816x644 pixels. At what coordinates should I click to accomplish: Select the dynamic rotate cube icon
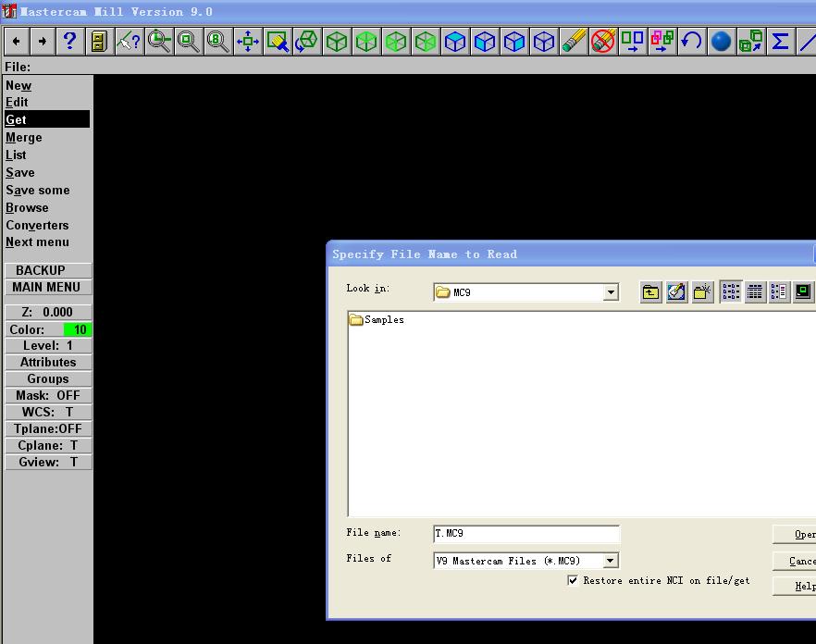[306, 41]
